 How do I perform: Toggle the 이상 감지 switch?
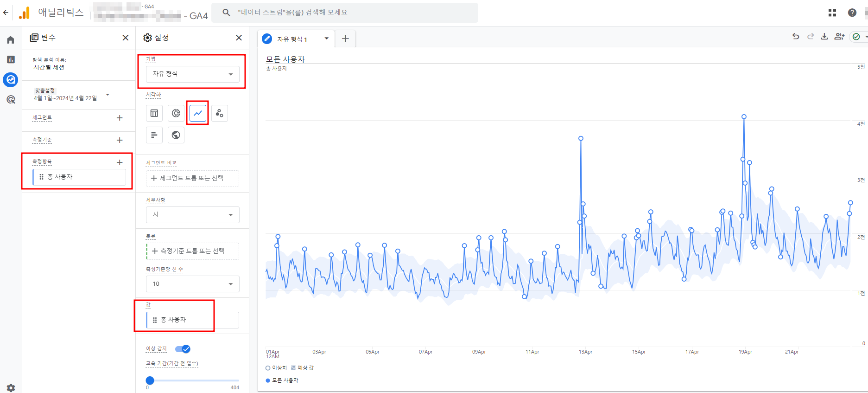183,349
